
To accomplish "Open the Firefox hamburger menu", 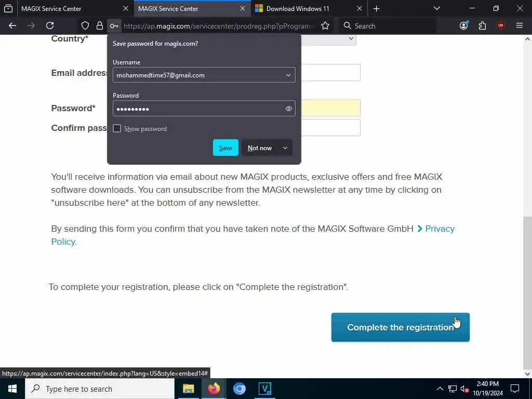I will [520, 26].
